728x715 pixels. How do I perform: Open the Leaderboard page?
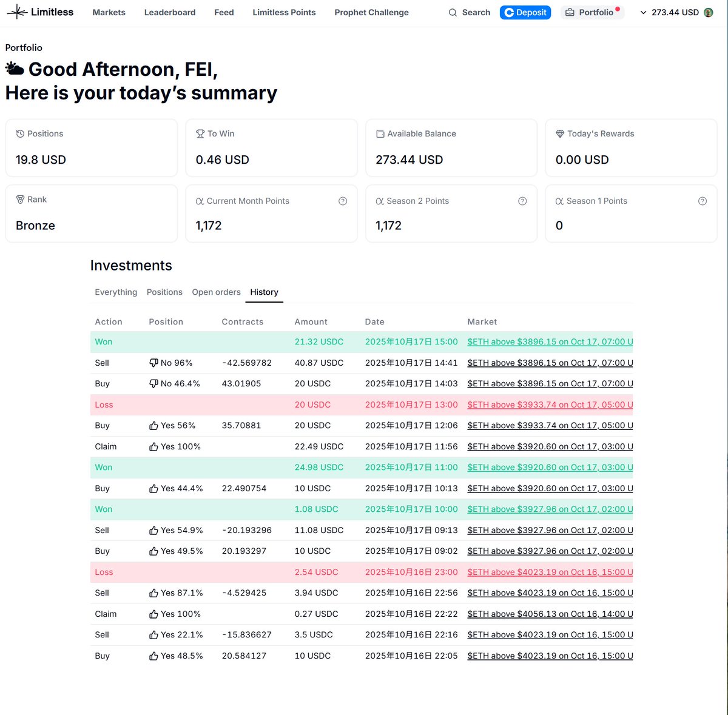coord(170,13)
